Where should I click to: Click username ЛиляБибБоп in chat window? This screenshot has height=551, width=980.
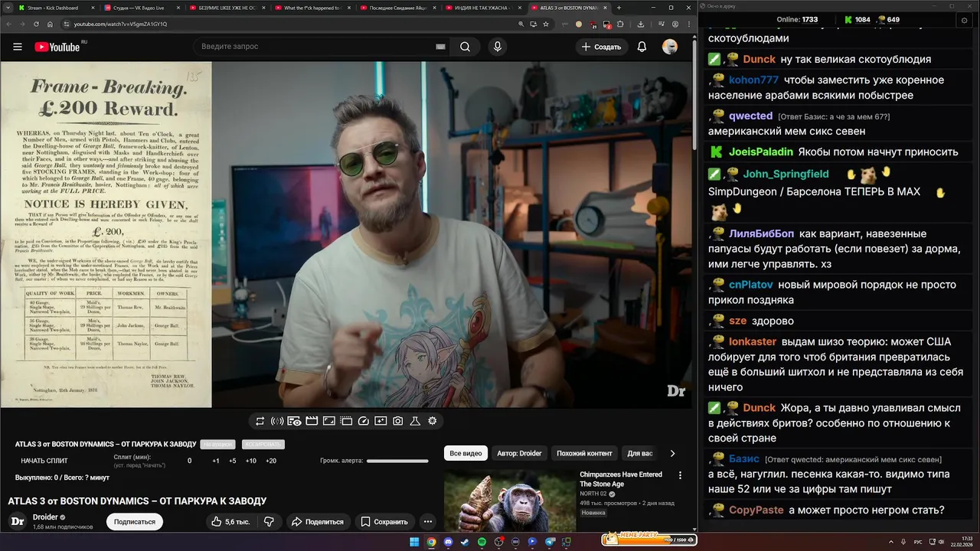pos(762,233)
